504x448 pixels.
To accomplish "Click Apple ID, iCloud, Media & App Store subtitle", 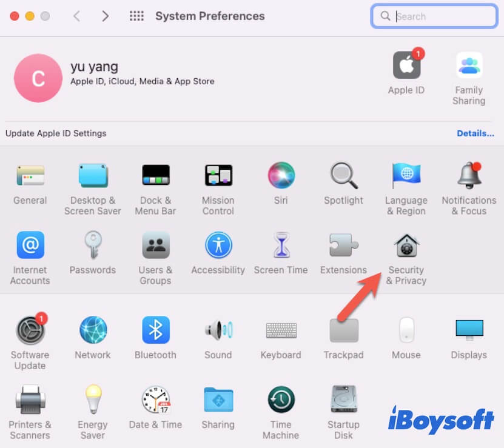I will click(x=143, y=81).
